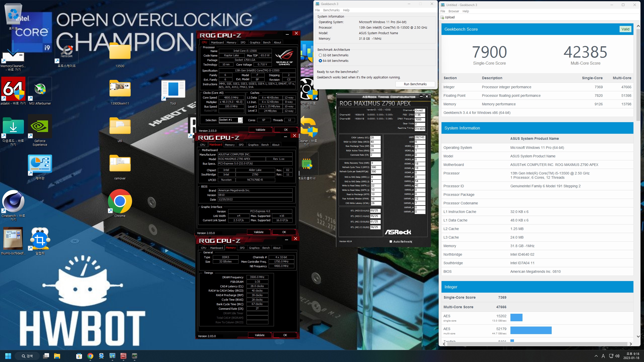Click the DRAM Frequency 7000 field

coord(420,119)
